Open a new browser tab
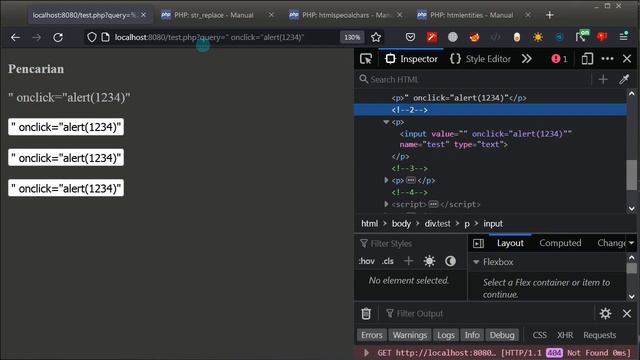 point(550,15)
